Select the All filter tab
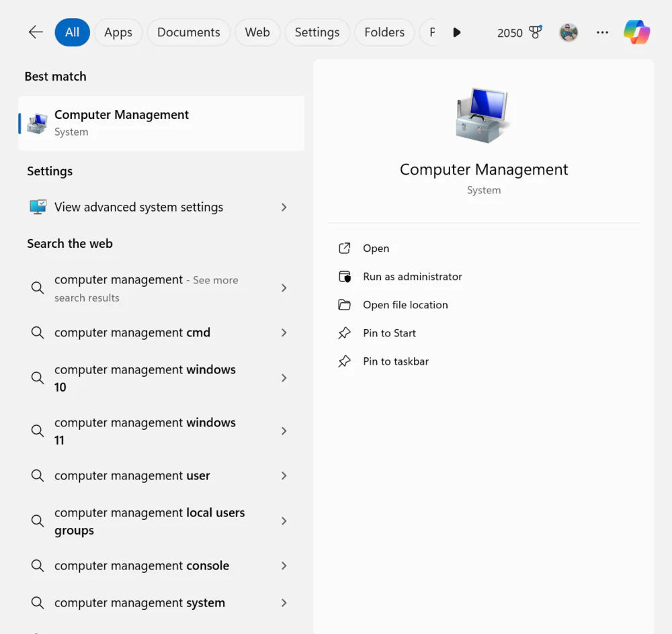Image resolution: width=672 pixels, height=634 pixels. coord(72,32)
